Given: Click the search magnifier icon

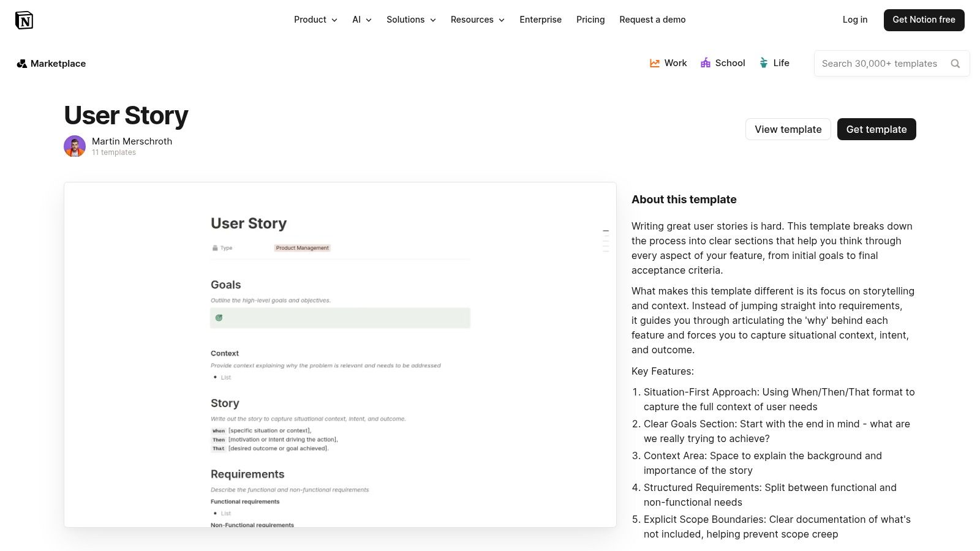Looking at the screenshot, I should click(x=956, y=63).
